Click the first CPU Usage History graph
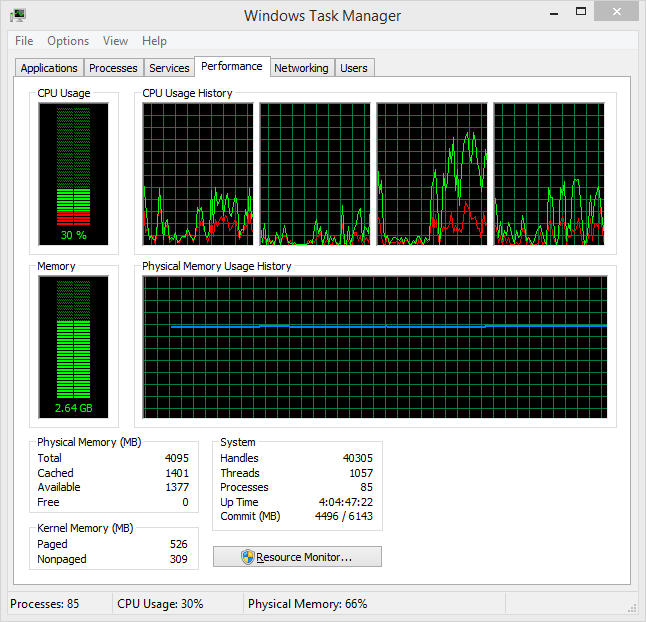The image size is (646, 622). [x=198, y=174]
